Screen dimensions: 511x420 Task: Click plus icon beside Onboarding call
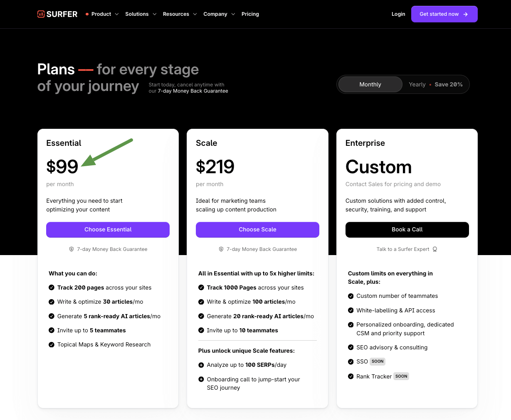coord(201,379)
